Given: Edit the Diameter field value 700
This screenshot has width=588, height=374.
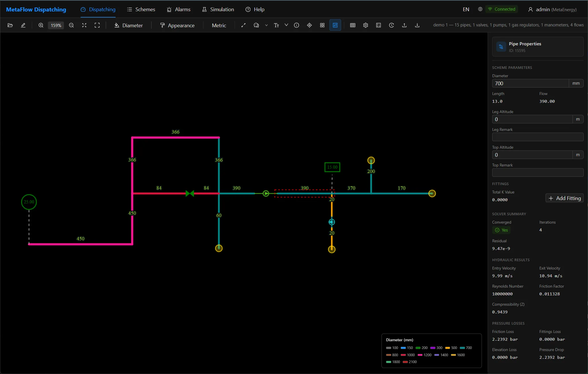Looking at the screenshot, I should click(530, 83).
